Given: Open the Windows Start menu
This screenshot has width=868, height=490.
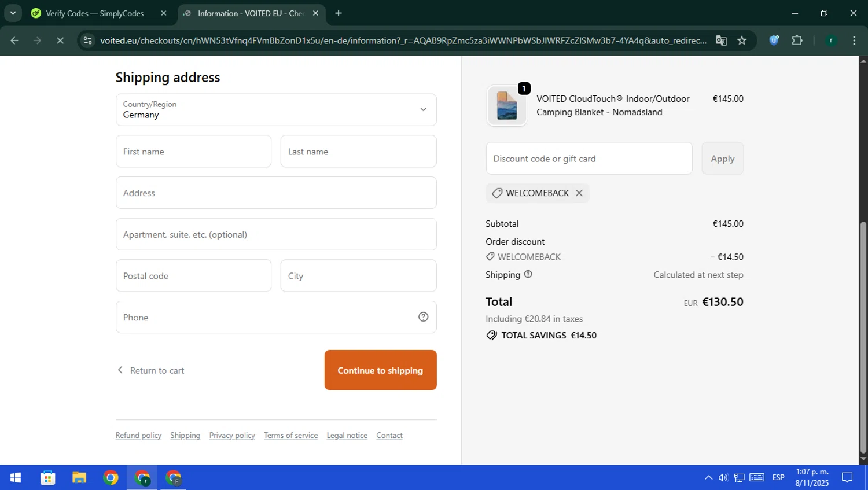Looking at the screenshot, I should (x=16, y=478).
